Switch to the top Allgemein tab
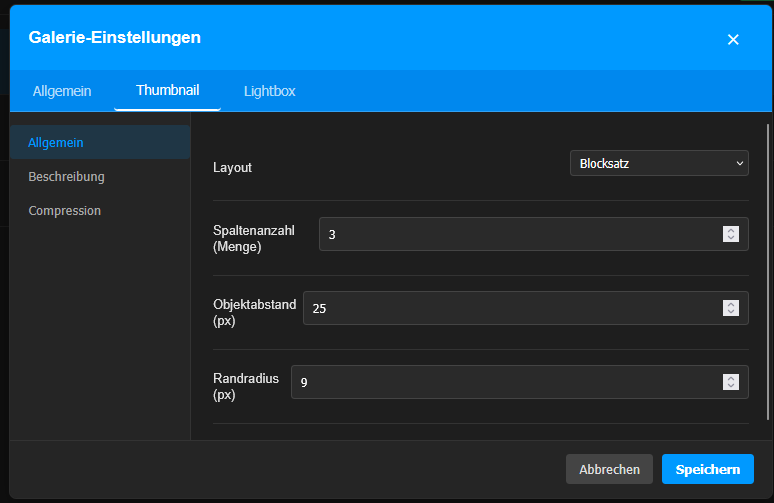The image size is (774, 503). [x=62, y=91]
